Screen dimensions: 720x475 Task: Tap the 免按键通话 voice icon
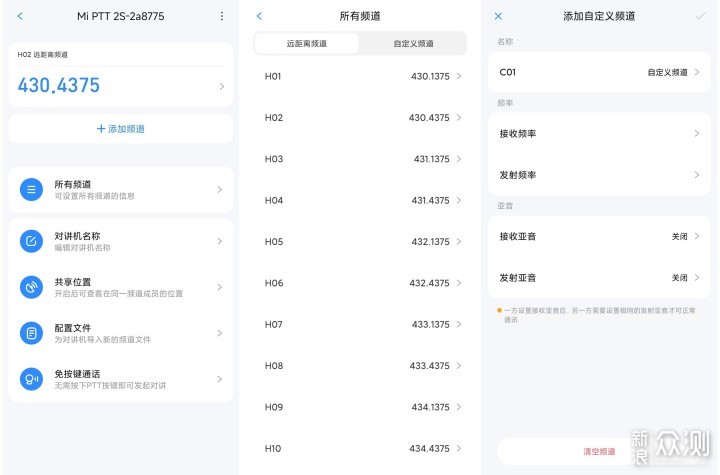31,379
